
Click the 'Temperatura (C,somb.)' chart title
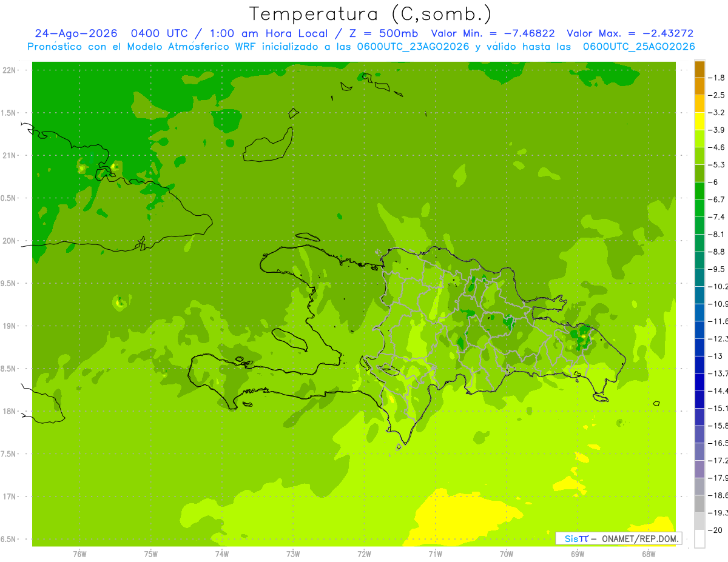coord(371,15)
